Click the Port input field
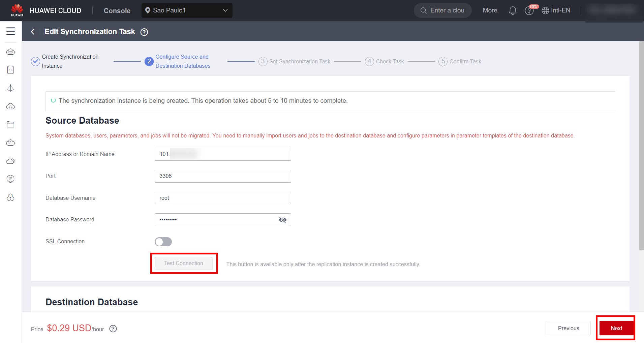Screen dimensions: 644x343 coord(222,176)
